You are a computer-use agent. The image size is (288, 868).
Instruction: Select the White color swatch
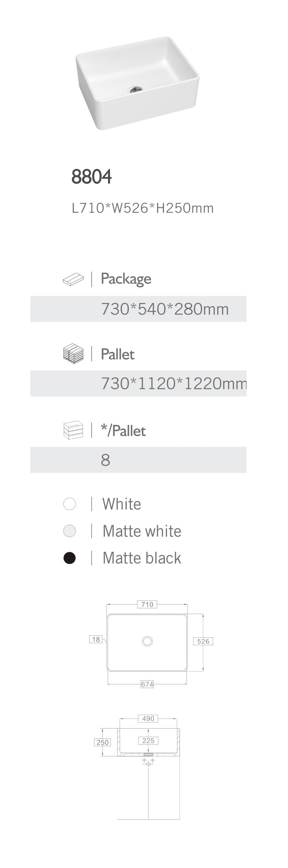[x=69, y=504]
